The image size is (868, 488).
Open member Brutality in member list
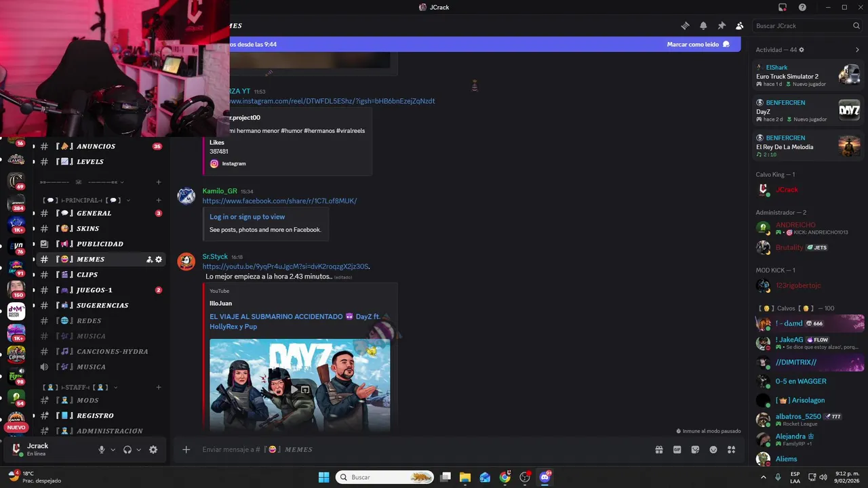[x=808, y=247]
